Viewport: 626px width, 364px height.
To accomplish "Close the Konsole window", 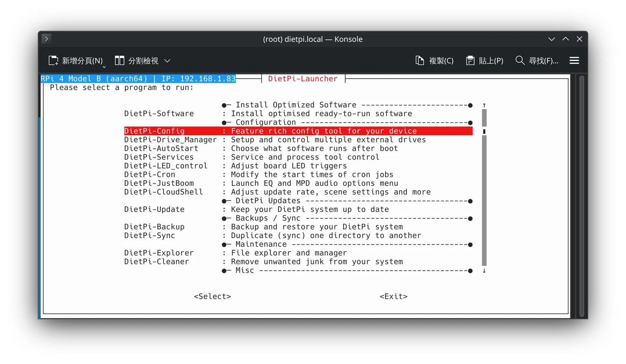I will 580,39.
